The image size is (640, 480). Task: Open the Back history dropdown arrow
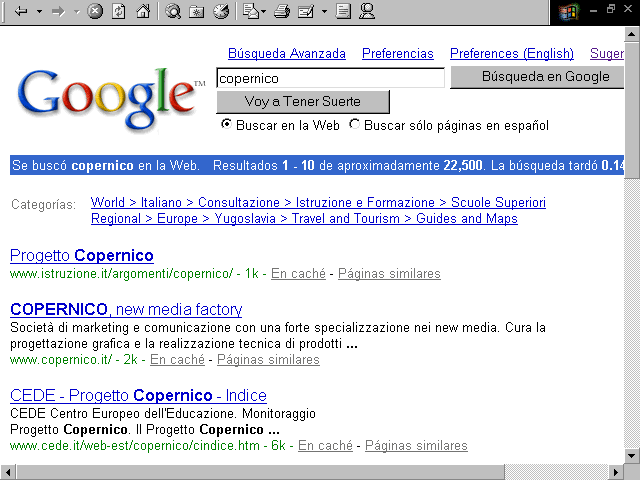pyautogui.click(x=40, y=11)
